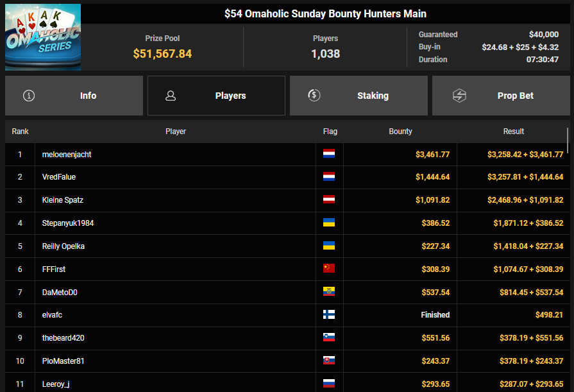Click the Netherlands flag next to meloenenjacht

[329, 154]
